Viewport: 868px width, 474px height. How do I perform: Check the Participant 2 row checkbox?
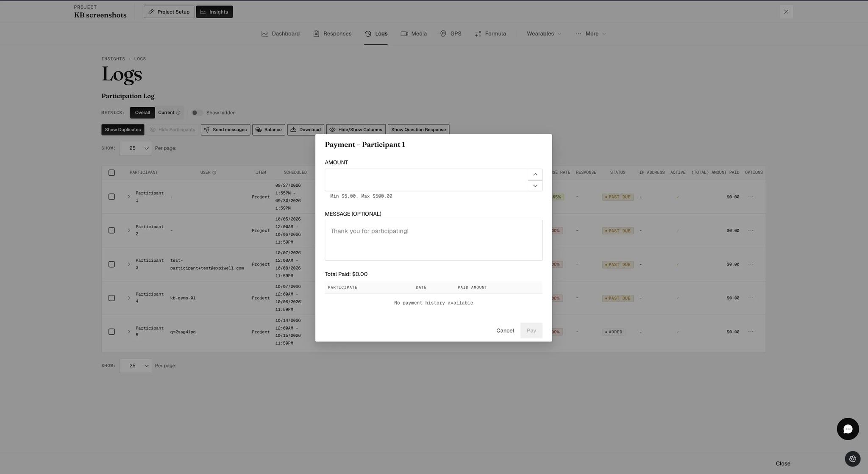tap(111, 230)
